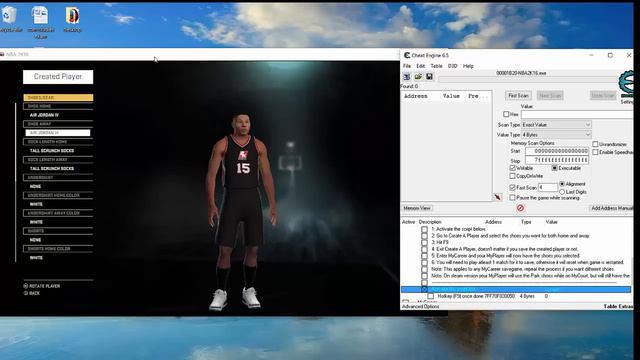Viewport: 640px width, 360px height.
Task: Select the highlighted Air Jordan shoe away value
Action: 58,133
